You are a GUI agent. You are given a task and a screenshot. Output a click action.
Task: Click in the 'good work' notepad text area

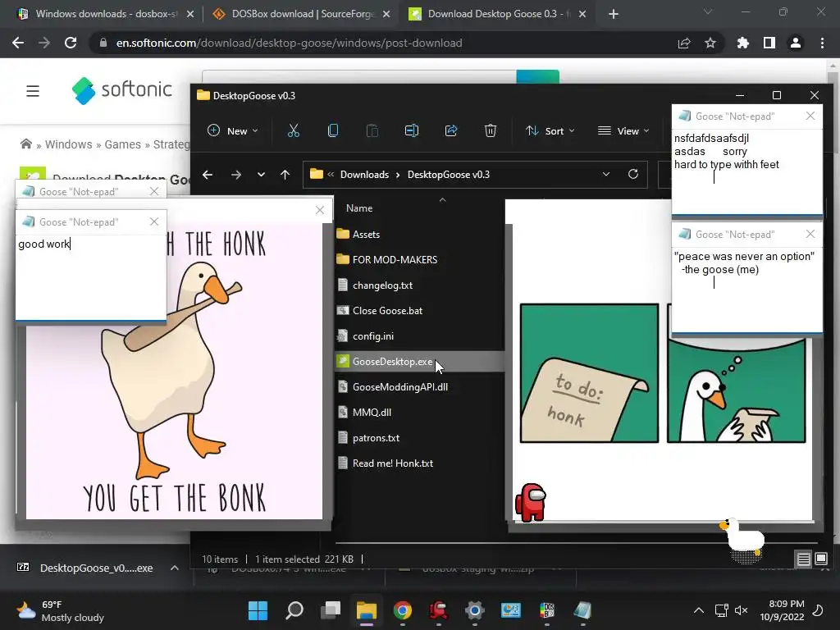coord(91,277)
